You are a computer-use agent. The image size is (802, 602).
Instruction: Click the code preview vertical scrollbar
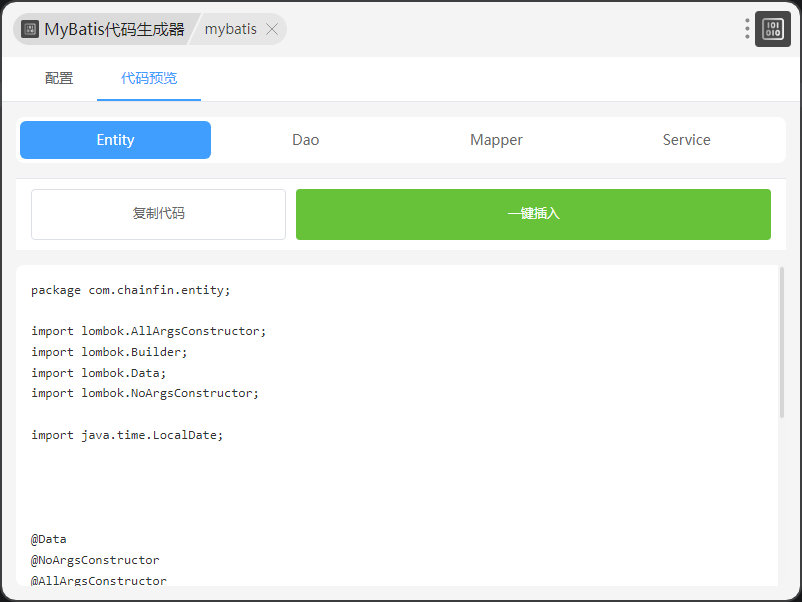click(782, 342)
